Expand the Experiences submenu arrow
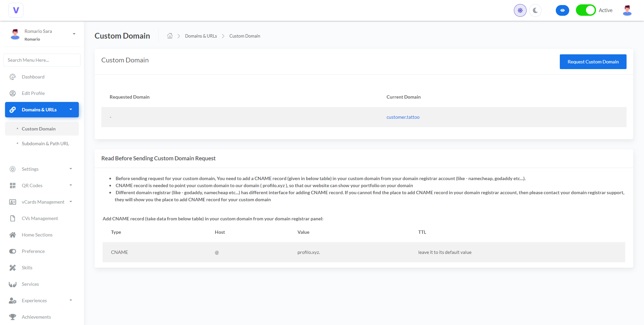The height and width of the screenshot is (325, 644). [71, 300]
